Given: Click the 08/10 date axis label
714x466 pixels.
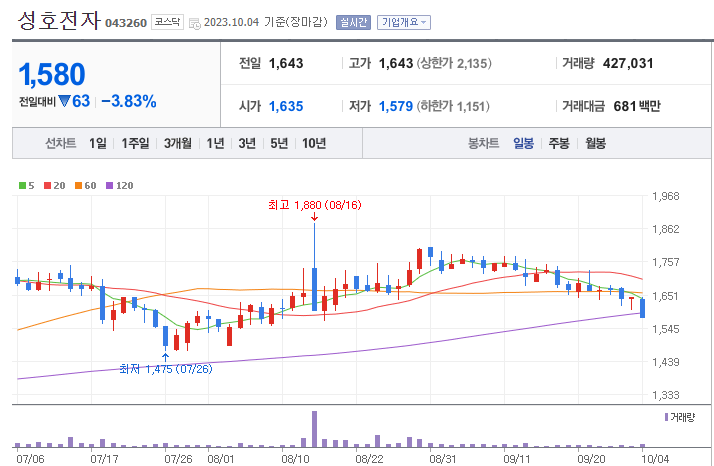Looking at the screenshot, I should point(295,459).
